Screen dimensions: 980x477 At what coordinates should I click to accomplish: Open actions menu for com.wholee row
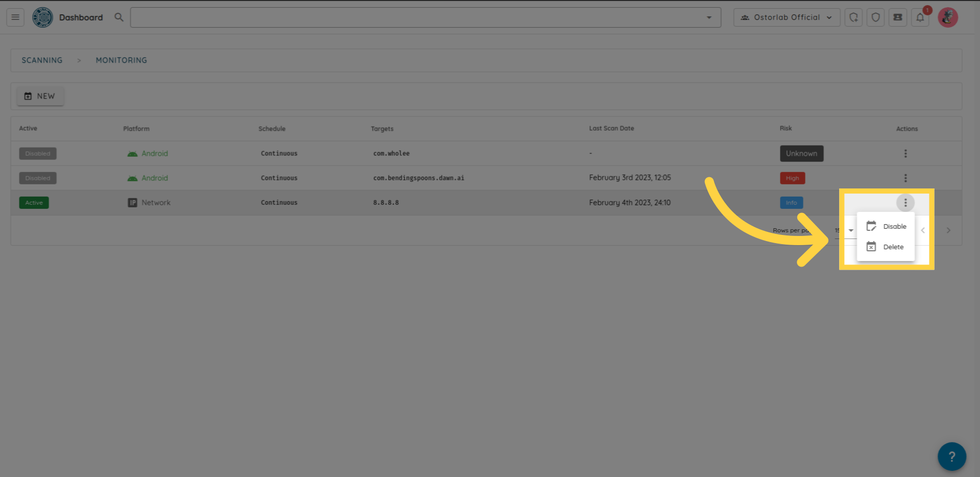click(x=905, y=153)
